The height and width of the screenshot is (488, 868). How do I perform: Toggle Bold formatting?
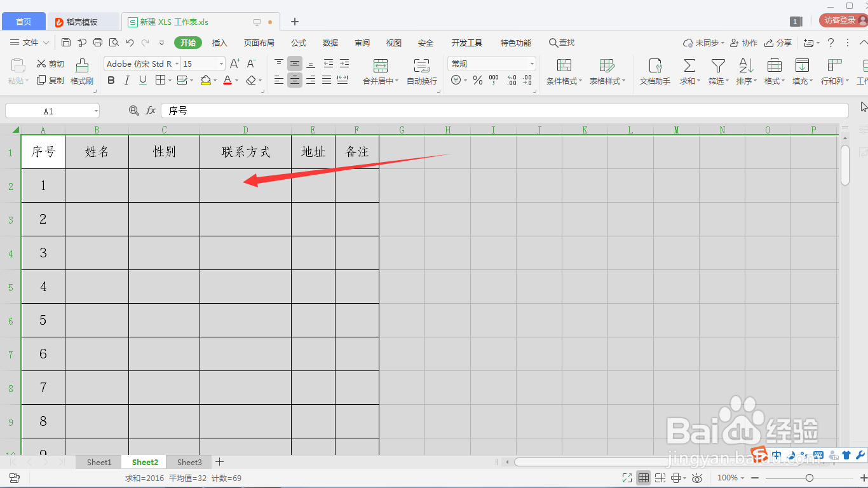111,80
